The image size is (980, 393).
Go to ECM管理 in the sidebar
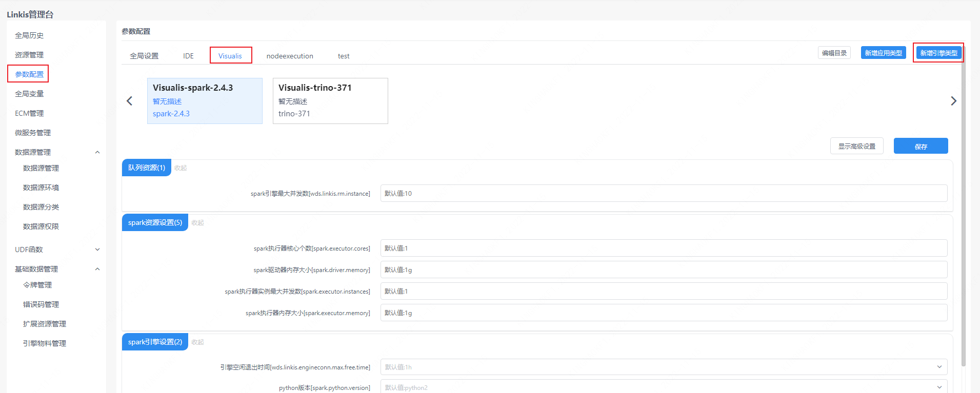(29, 113)
